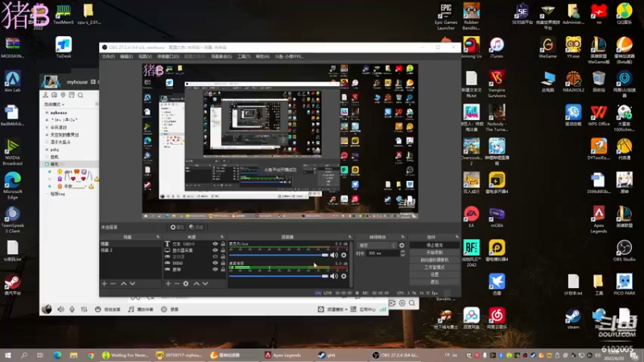
Task: Open settings gear for second mixer track
Action: coord(344,276)
